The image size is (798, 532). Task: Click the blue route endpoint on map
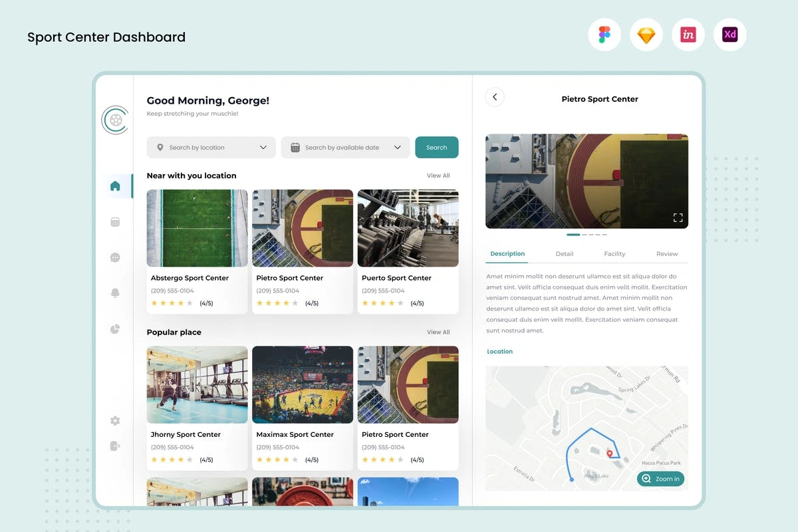pyautogui.click(x=571, y=479)
